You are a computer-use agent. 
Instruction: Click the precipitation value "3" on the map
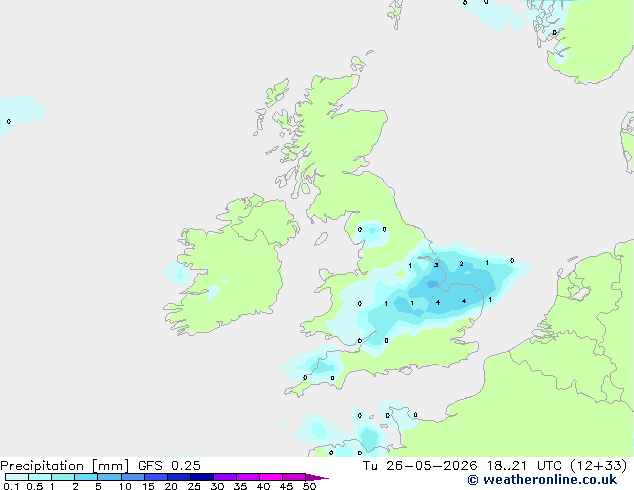click(x=436, y=265)
